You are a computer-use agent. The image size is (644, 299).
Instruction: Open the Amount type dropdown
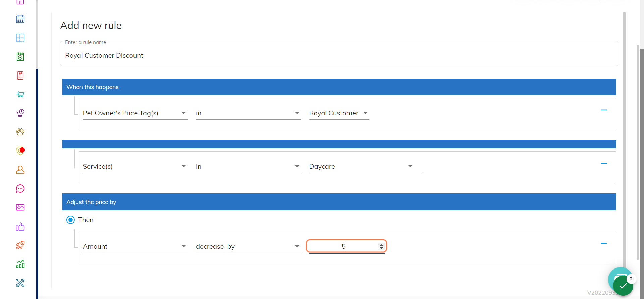click(135, 247)
